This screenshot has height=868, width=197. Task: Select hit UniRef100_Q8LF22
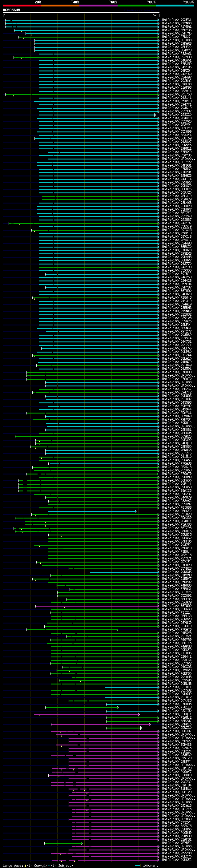(177, 47)
